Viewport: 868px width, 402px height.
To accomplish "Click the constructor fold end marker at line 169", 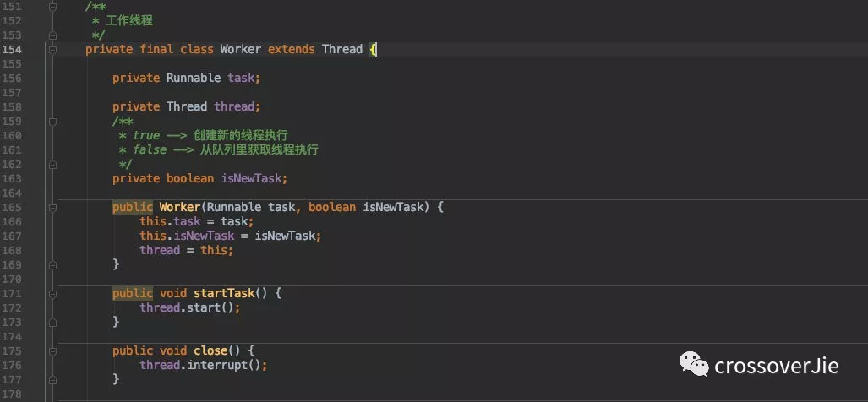I will point(52,265).
